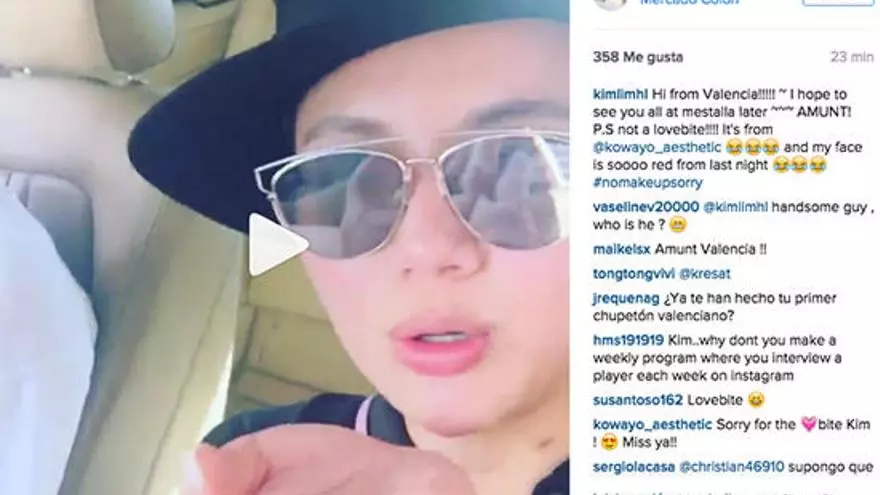Open the poster's round profile avatar

(610, 3)
